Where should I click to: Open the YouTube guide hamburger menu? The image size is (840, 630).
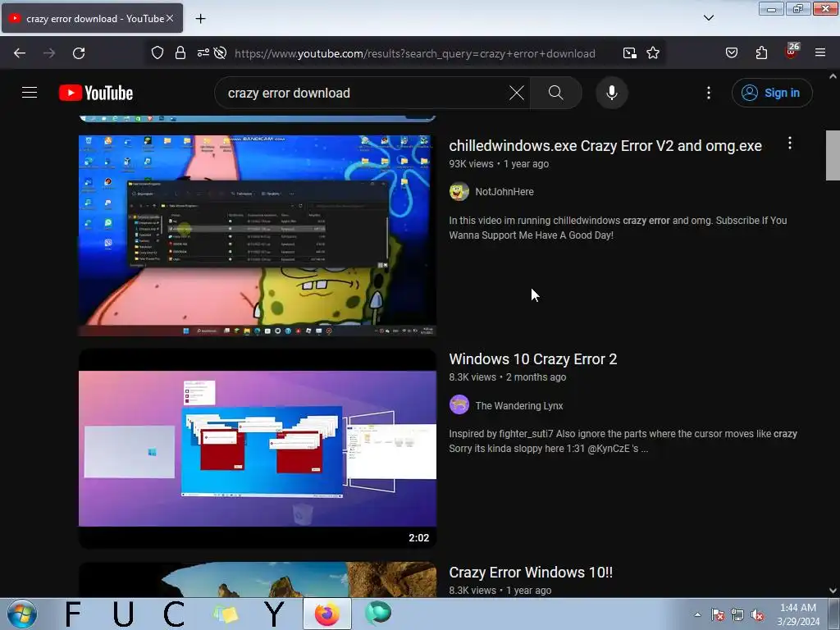tap(30, 93)
